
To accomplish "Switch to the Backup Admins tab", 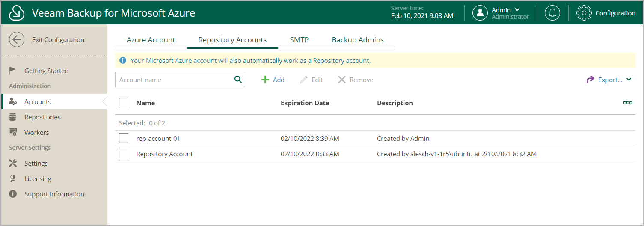I will tap(358, 40).
